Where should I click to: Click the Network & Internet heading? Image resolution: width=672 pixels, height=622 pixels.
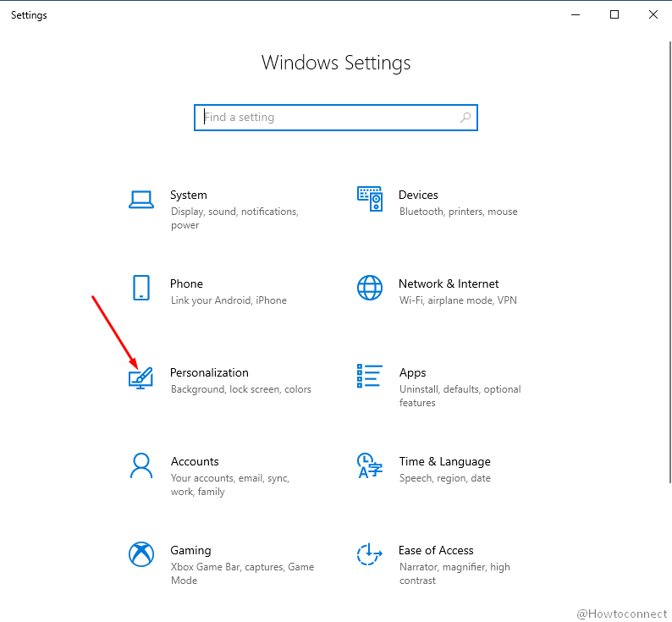tap(449, 283)
